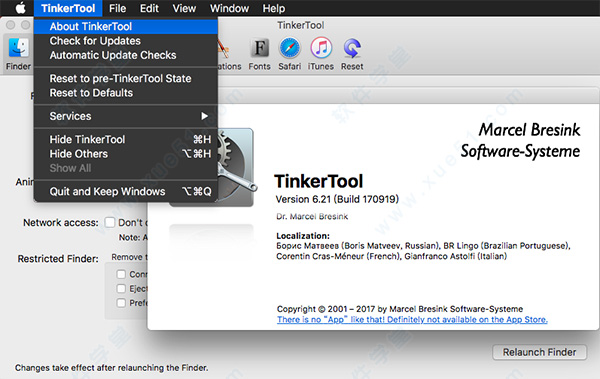Open the TinkerTool menu bar item
Screen dimensions: 600x379
[x=68, y=8]
